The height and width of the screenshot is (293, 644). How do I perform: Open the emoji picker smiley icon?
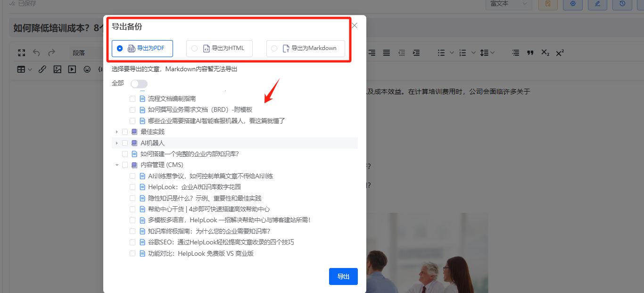pos(87,69)
